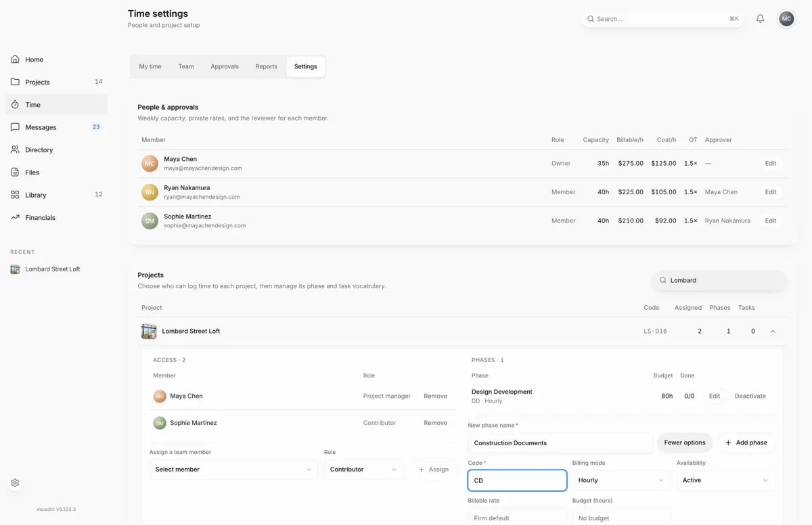Viewport: 812px width, 525px height.
Task: Click Sophie's $92.00 cost rate
Action: pyautogui.click(x=666, y=221)
